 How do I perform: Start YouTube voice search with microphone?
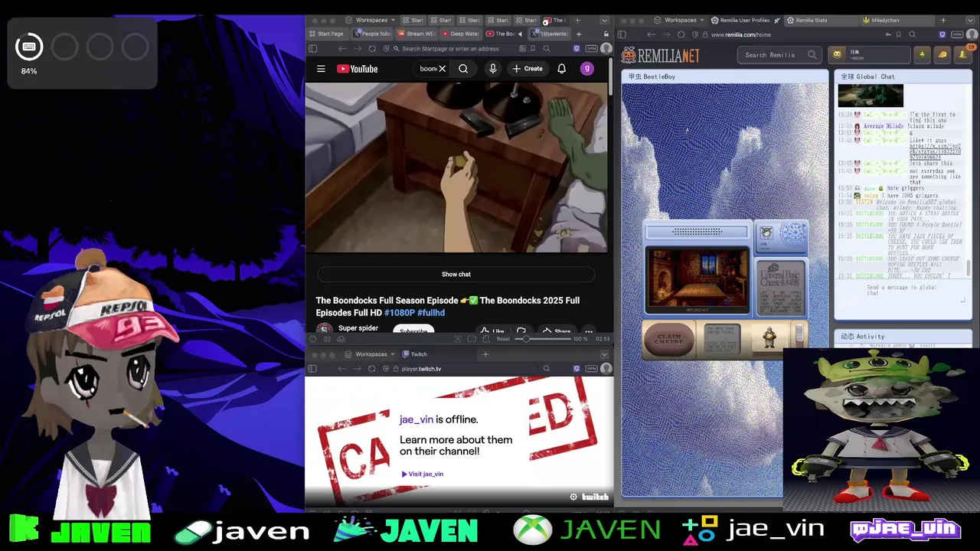[x=493, y=69]
